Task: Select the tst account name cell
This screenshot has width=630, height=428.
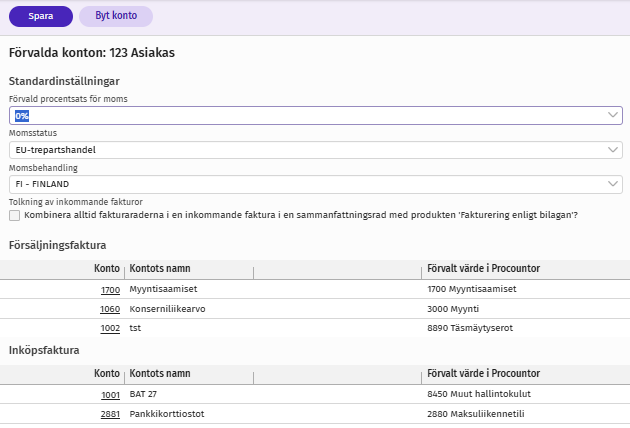Action: (x=135, y=328)
